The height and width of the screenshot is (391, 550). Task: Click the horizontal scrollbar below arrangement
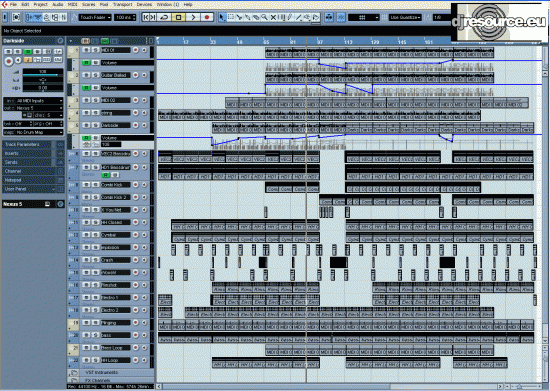329,386
